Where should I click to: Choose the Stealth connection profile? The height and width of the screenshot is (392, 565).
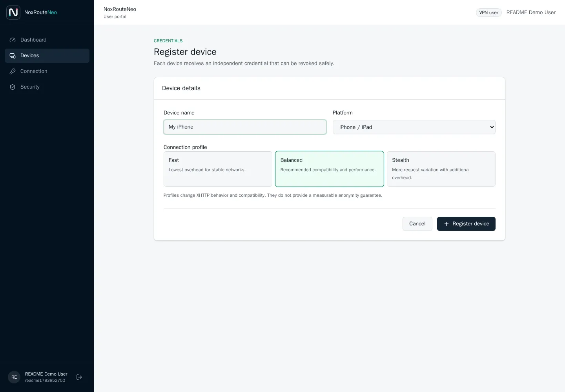coord(441,169)
